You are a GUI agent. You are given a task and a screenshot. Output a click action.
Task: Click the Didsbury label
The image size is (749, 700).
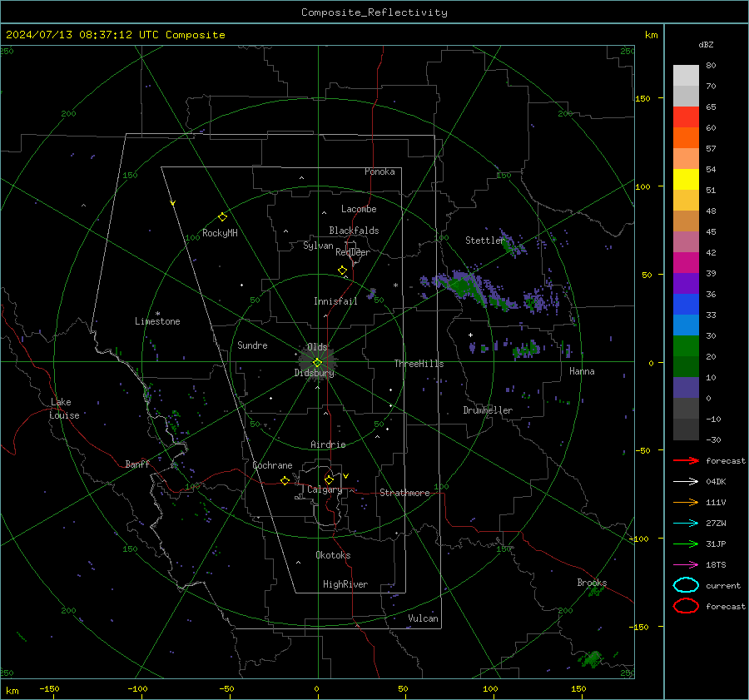pos(314,373)
